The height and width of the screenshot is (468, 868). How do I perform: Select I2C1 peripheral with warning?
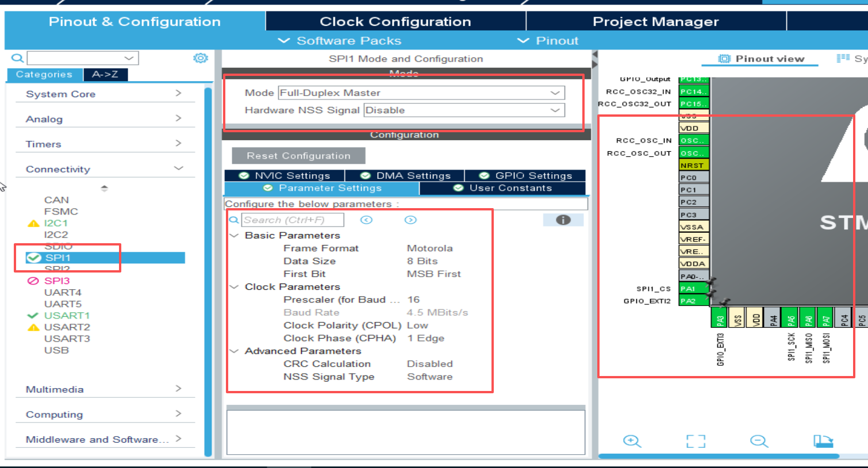click(x=56, y=223)
